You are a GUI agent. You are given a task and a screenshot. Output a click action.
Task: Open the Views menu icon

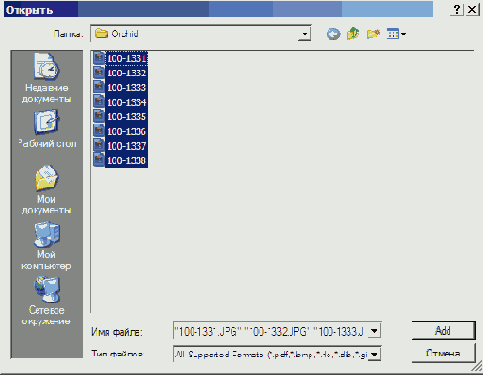pyautogui.click(x=396, y=34)
